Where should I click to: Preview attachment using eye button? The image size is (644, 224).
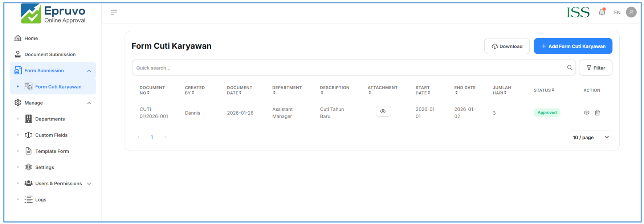click(383, 111)
